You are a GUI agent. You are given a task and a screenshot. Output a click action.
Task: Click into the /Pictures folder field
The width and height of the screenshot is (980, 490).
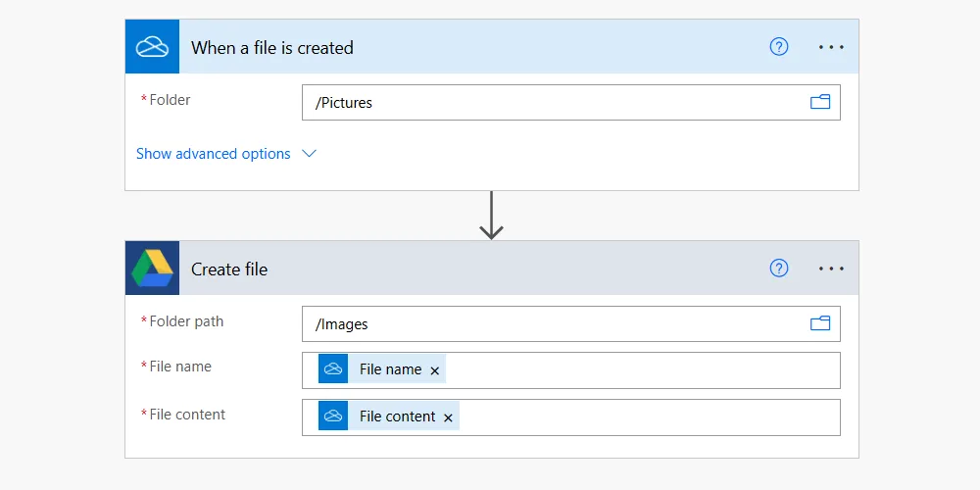coord(549,102)
